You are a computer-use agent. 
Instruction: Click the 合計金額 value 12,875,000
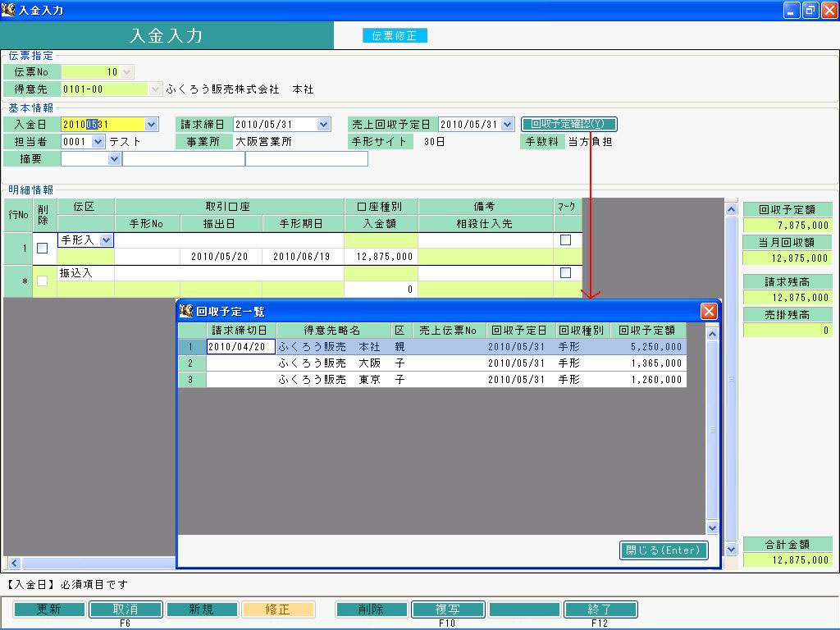tap(788, 559)
